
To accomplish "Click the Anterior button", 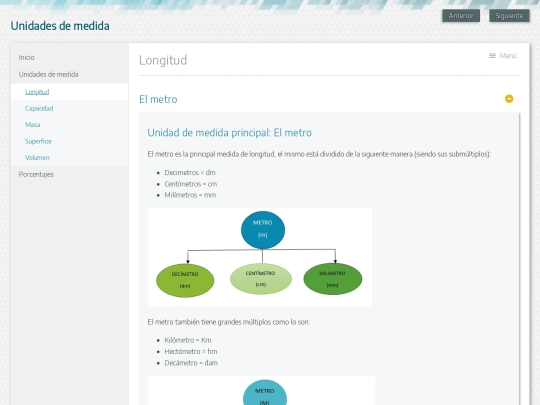I will pos(461,16).
